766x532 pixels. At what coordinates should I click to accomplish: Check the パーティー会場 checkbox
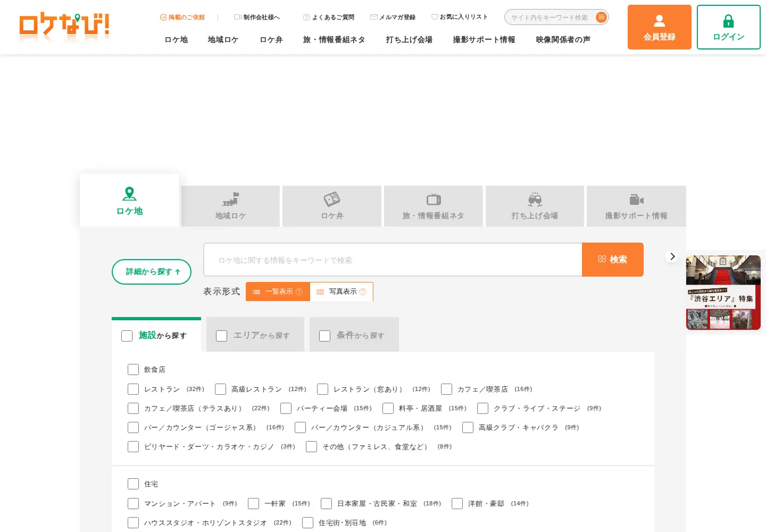click(286, 409)
